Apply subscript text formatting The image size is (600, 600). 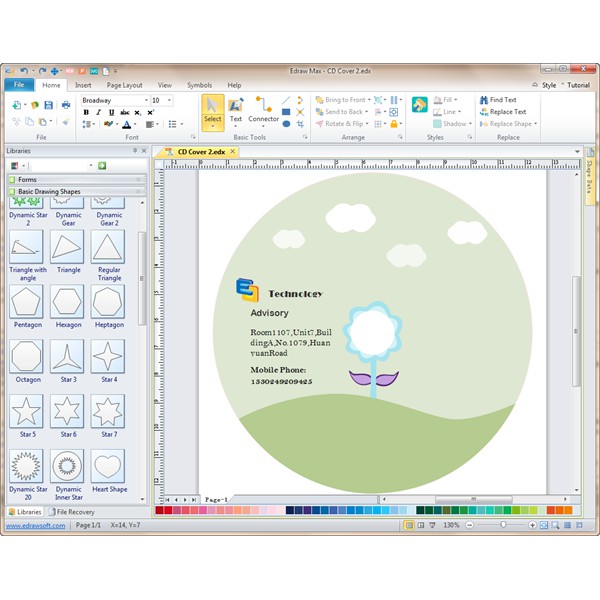point(137,112)
